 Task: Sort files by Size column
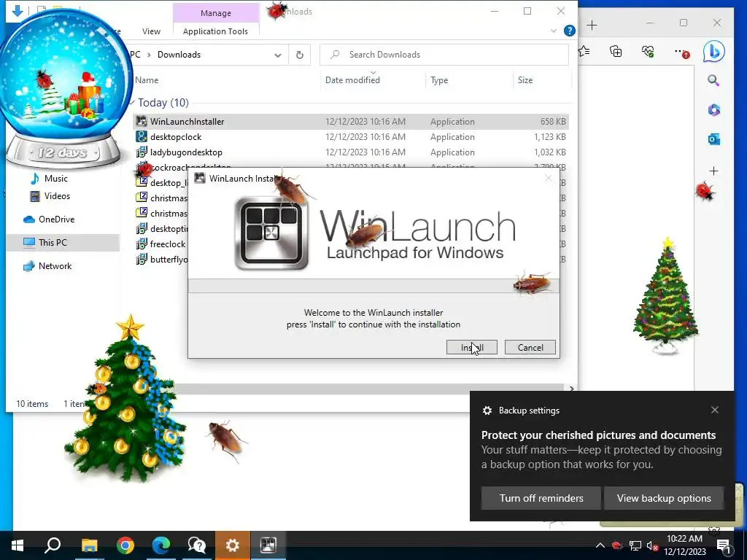point(525,80)
